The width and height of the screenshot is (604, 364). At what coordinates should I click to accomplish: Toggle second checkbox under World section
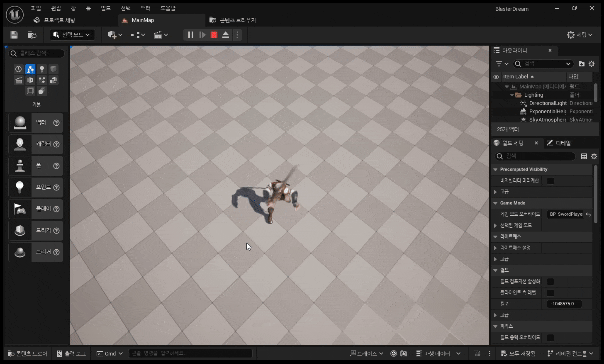click(x=550, y=293)
